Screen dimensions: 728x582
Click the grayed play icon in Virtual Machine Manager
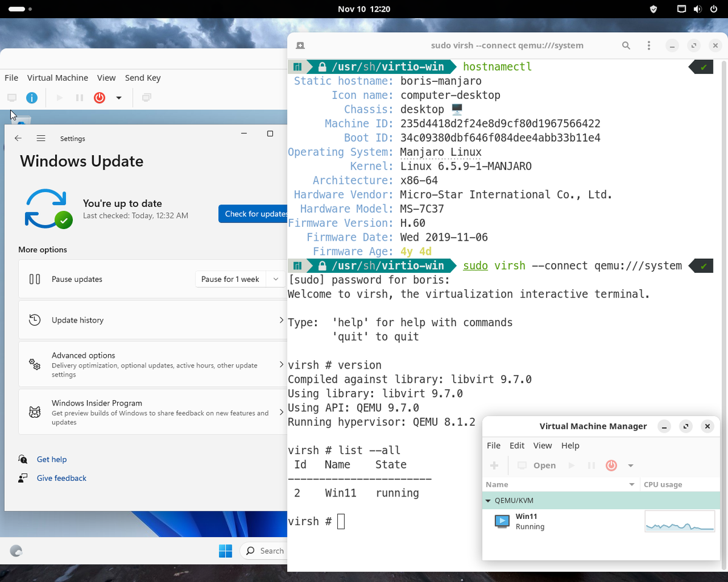coord(571,466)
